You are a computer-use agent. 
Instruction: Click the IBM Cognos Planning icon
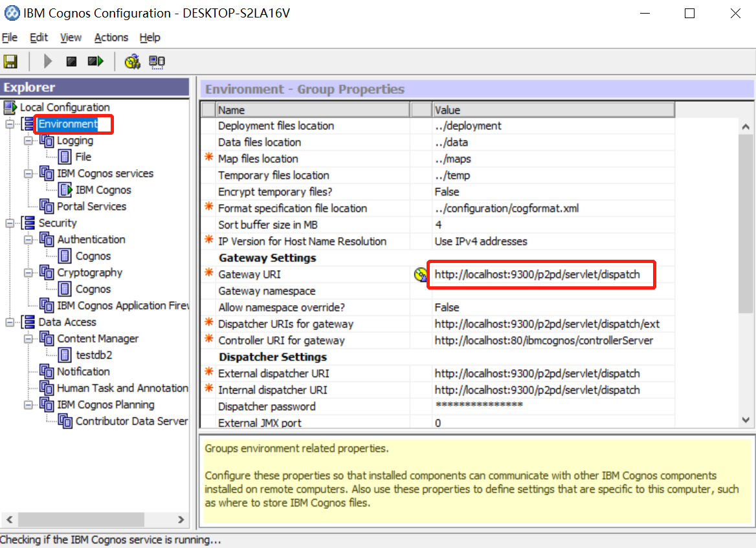(47, 405)
